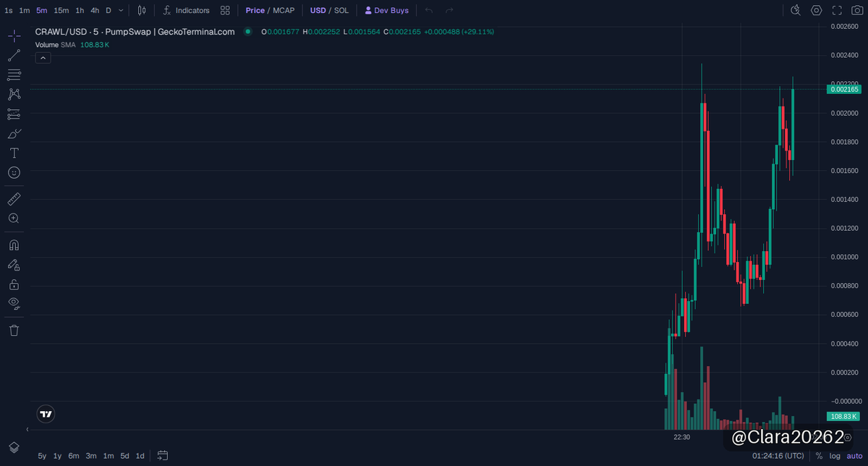Screen dimensions: 868x466
Task: Set date range to 5y
Action: 42,456
